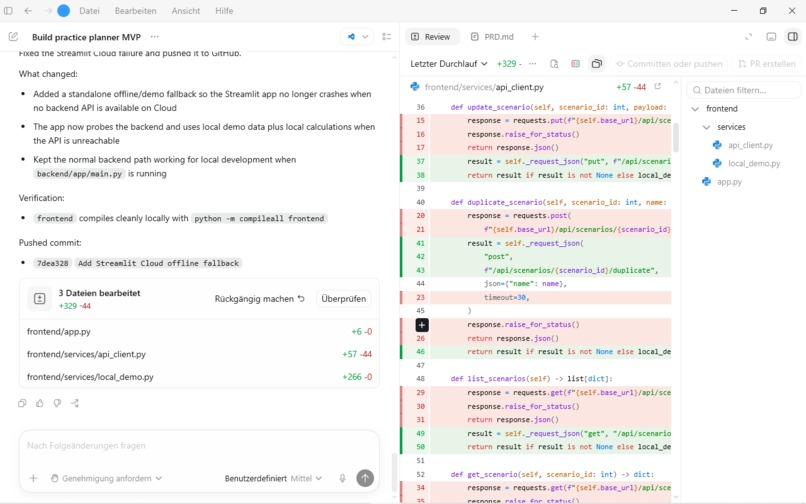Image resolution: width=806 pixels, height=504 pixels.
Task: Click the Dateien filtern search field
Action: point(743,90)
